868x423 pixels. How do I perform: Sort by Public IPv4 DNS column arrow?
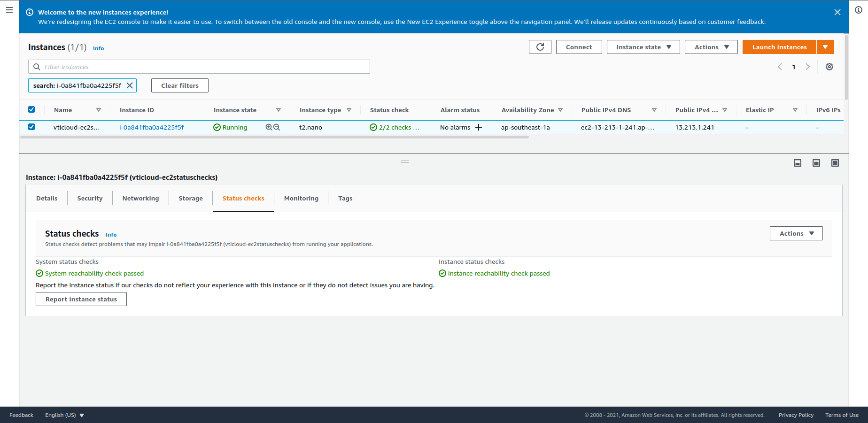[654, 110]
